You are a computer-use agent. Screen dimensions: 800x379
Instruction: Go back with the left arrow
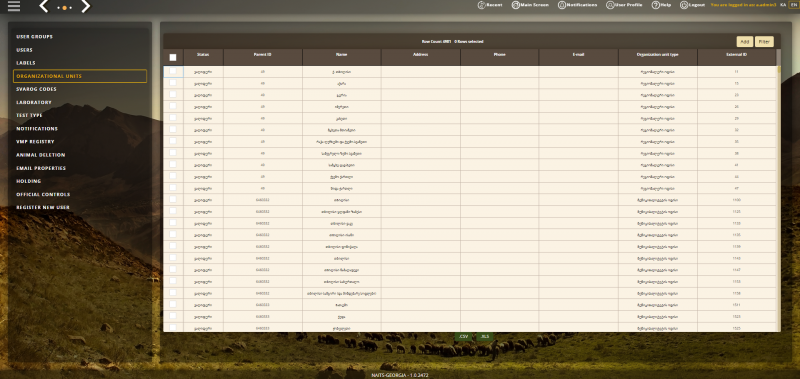44,6
